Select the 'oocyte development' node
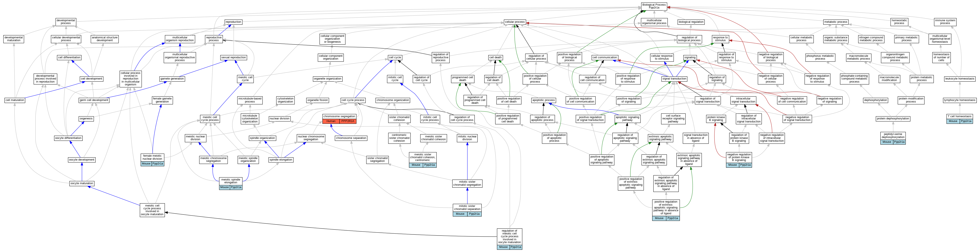 tap(82, 160)
